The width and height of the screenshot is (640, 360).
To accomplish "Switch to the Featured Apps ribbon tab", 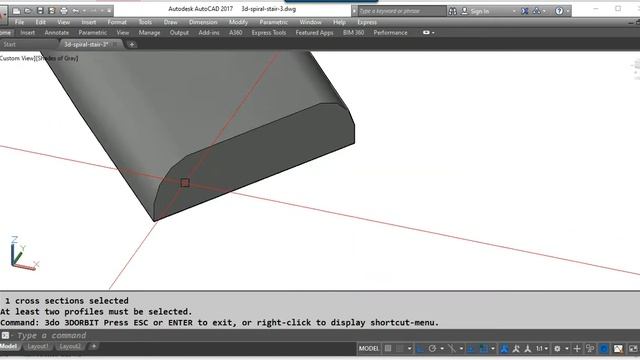I will click(314, 33).
